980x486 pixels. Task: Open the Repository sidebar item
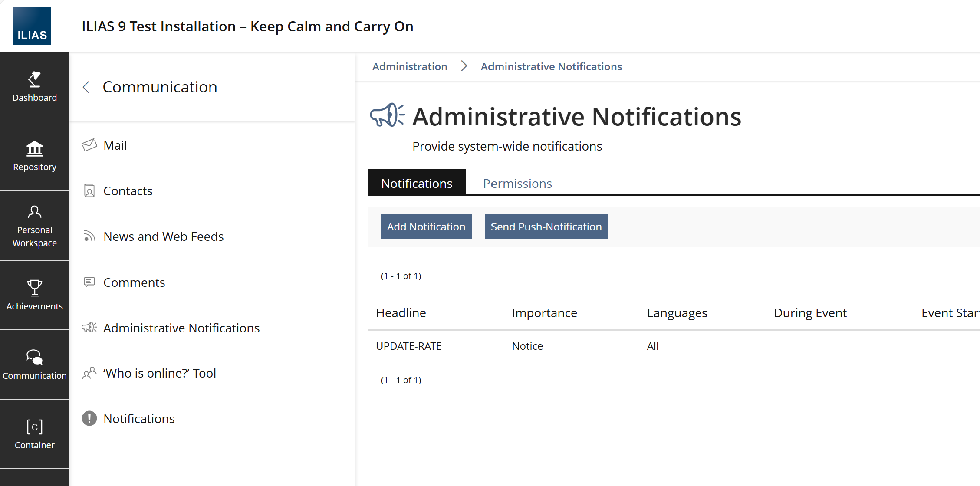pyautogui.click(x=35, y=156)
